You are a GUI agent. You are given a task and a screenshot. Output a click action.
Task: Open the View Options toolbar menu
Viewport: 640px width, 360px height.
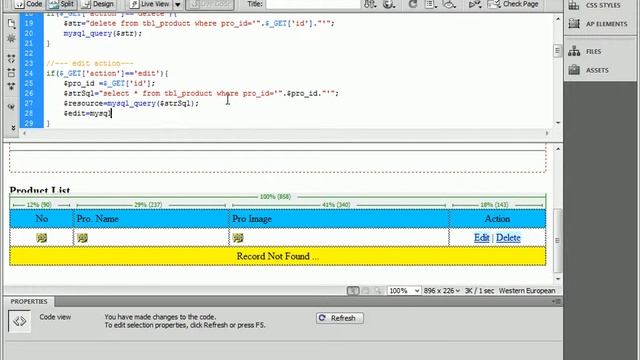coord(431,4)
